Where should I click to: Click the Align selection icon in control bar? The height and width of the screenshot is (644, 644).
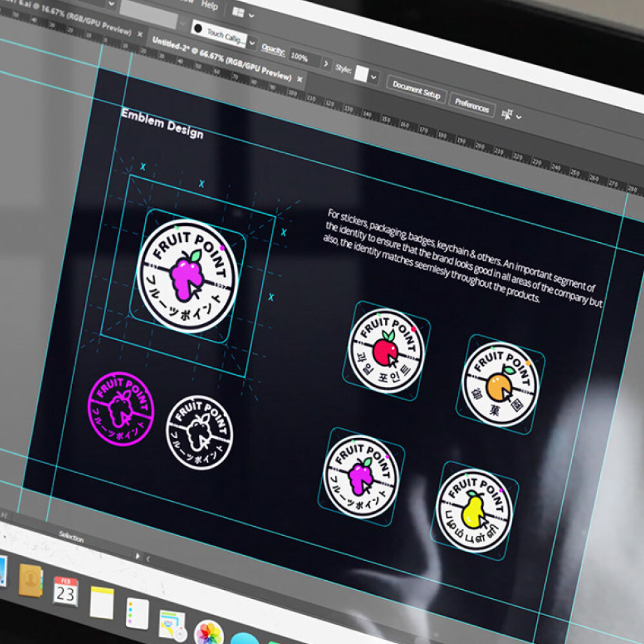click(507, 114)
